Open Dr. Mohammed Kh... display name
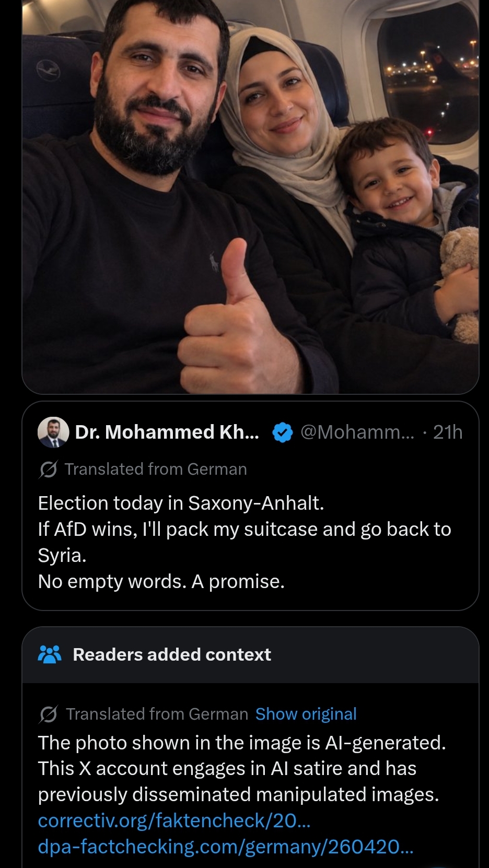 167,432
